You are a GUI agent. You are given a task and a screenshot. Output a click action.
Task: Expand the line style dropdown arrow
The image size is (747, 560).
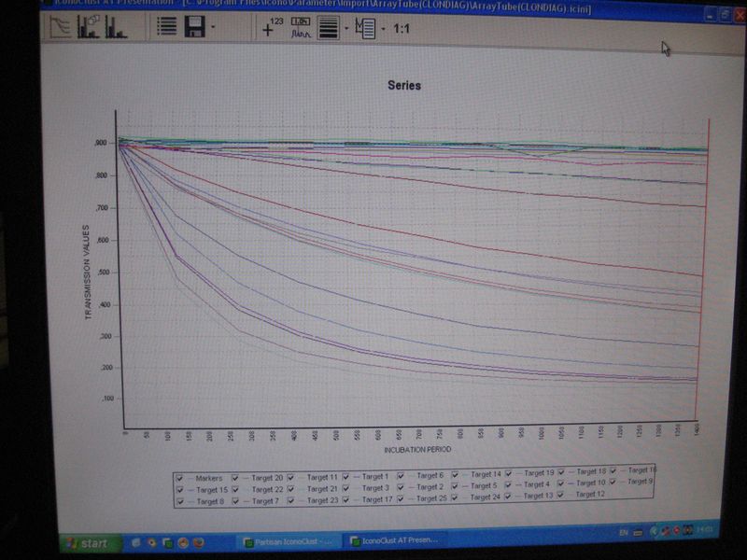click(346, 29)
